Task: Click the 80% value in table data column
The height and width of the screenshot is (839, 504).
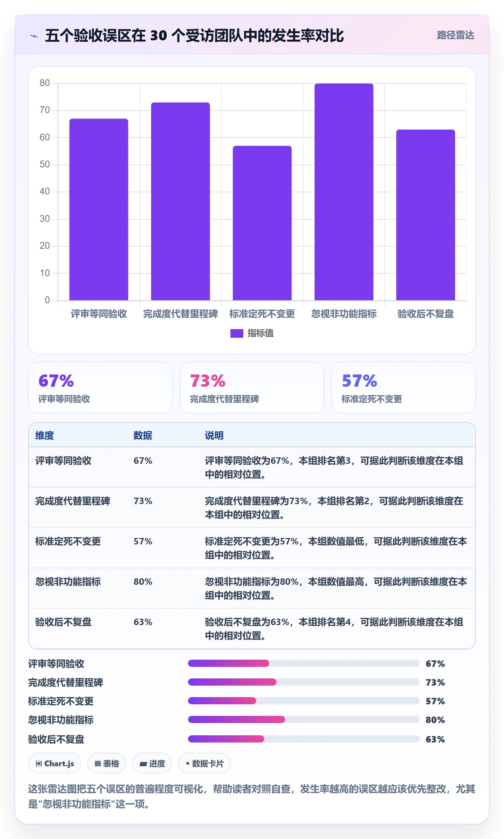Action: [x=143, y=582]
